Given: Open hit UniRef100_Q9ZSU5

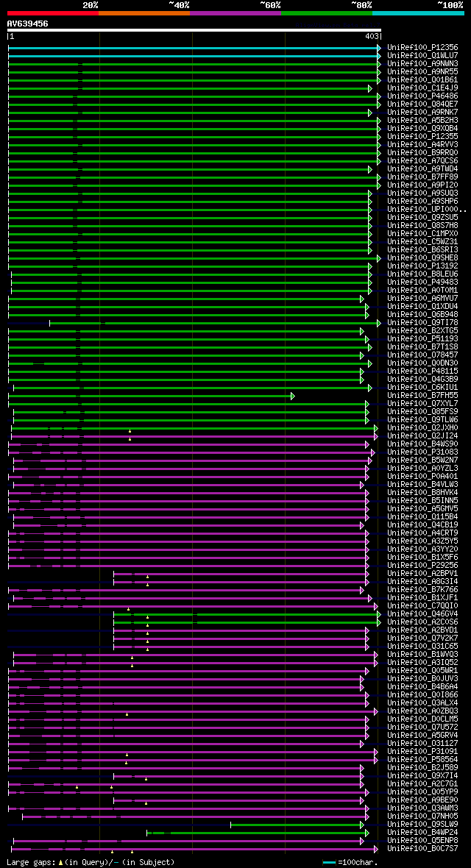Looking at the screenshot, I should pyautogui.click(x=422, y=218).
